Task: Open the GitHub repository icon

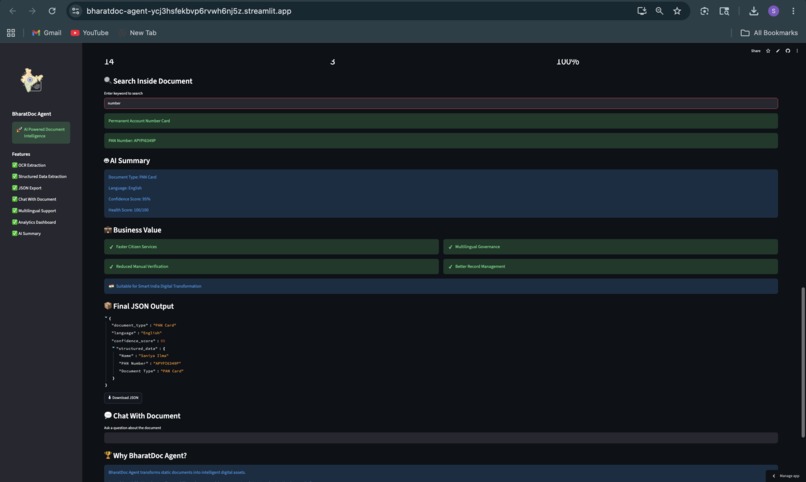Action: pyautogui.click(x=787, y=51)
